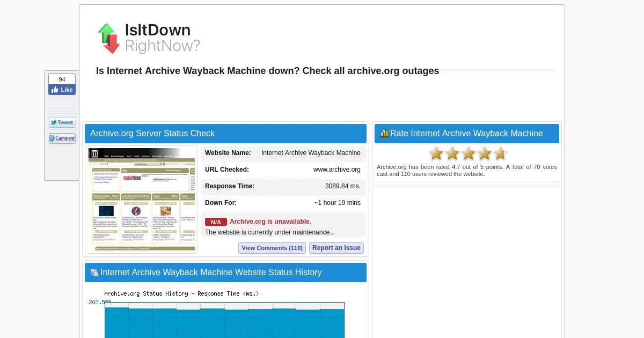The image size is (644, 338).
Task: Click the 94 likes count box
Action: click(62, 79)
